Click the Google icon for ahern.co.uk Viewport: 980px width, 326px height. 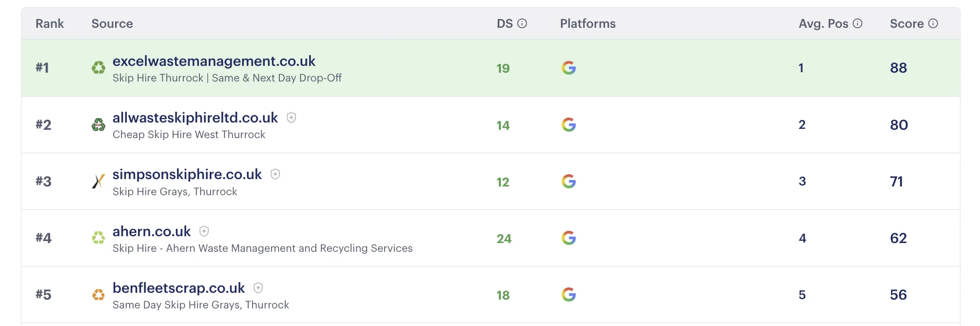point(569,238)
